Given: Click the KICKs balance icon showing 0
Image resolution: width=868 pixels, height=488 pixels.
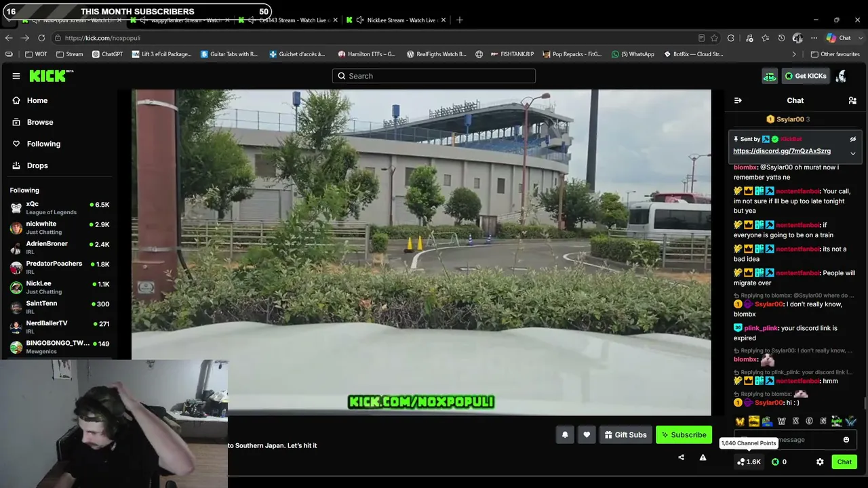Looking at the screenshot, I should (779, 462).
